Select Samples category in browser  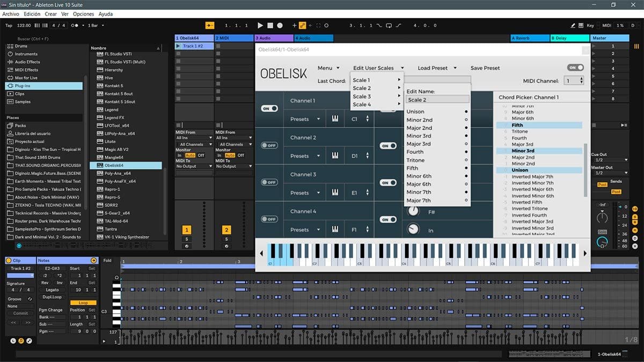(23, 102)
